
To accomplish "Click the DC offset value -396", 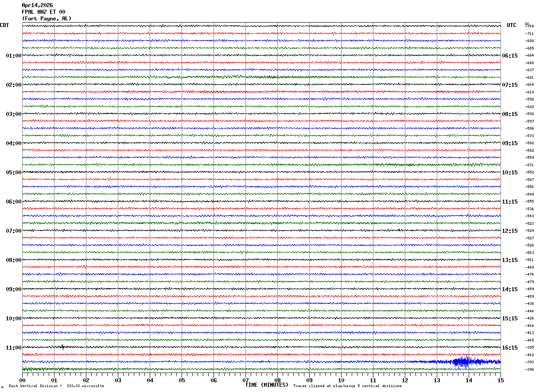I will click(x=529, y=369).
